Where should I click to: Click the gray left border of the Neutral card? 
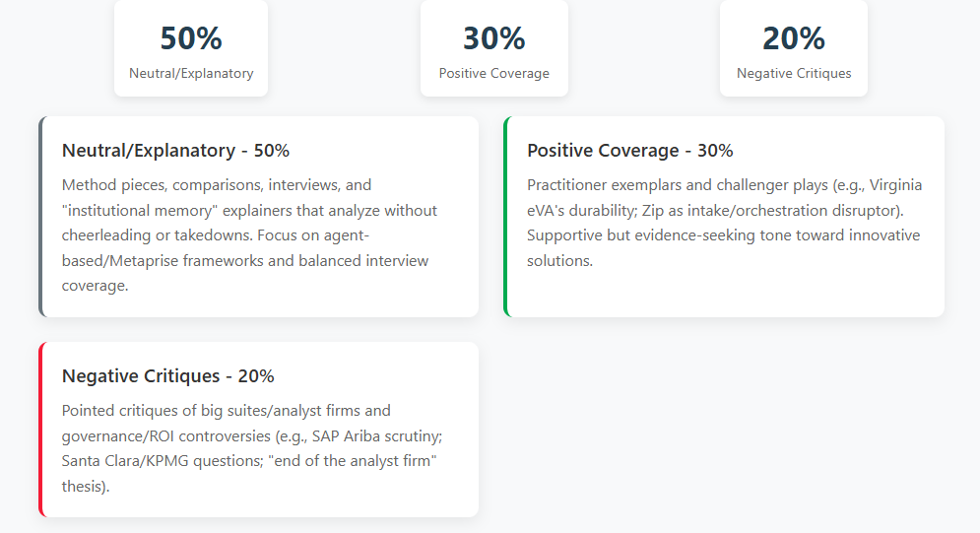pyautogui.click(x=41, y=217)
